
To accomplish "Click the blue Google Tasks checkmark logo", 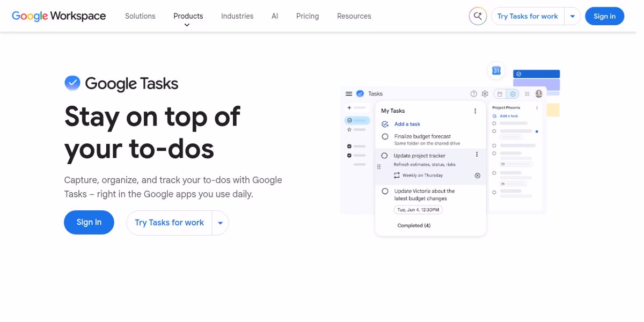I will pyautogui.click(x=72, y=83).
